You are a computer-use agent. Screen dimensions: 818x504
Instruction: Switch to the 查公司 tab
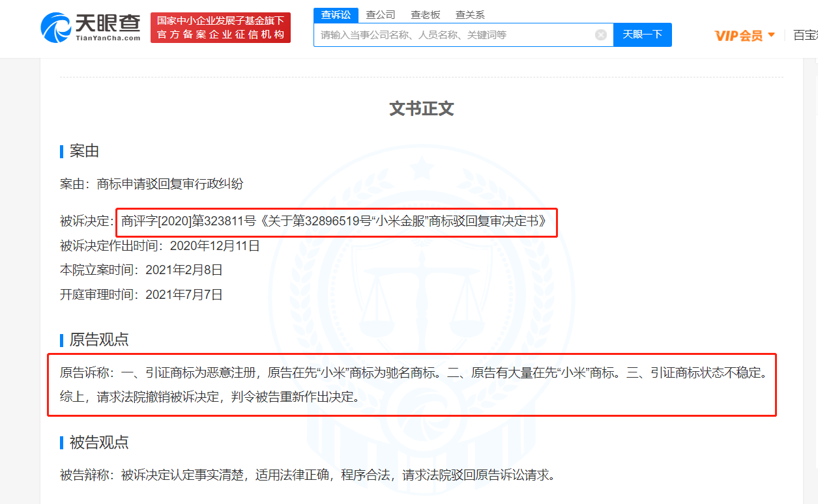coord(380,14)
